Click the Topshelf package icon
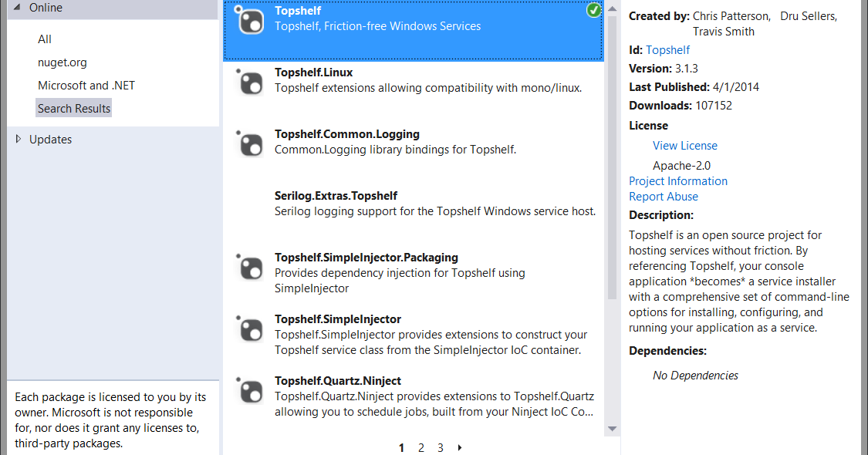868x455 pixels. (250, 21)
